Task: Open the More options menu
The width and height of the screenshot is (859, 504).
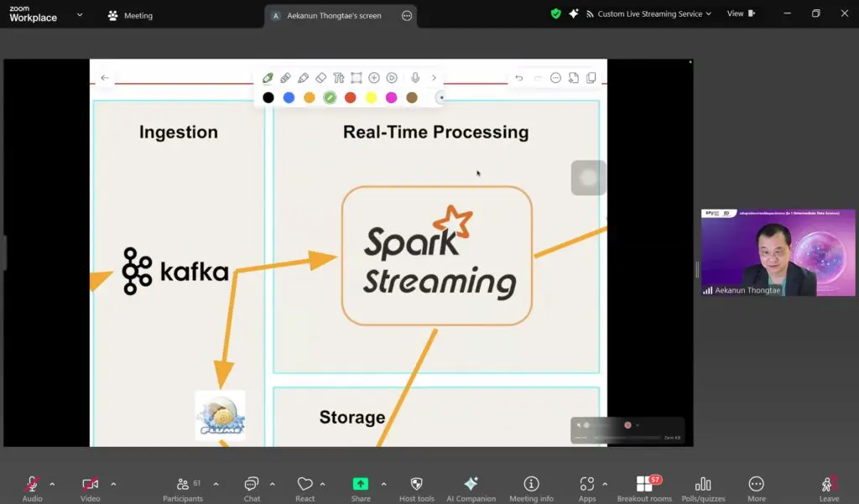Action: 757,489
